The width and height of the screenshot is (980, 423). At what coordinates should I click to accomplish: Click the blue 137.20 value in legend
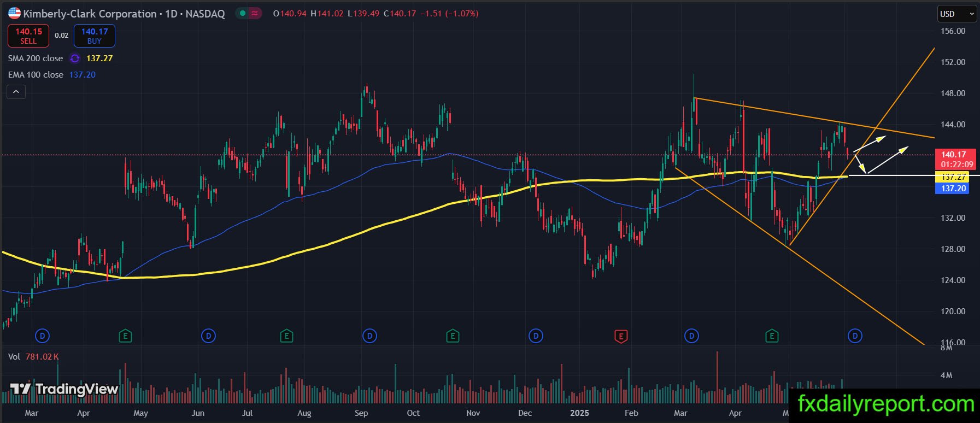[83, 75]
